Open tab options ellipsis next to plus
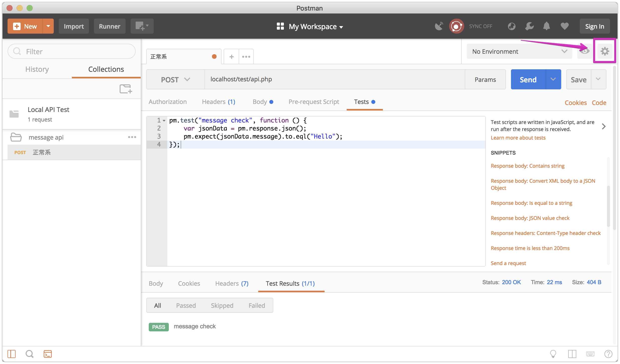Viewport: 620px width, 364px height. (246, 57)
